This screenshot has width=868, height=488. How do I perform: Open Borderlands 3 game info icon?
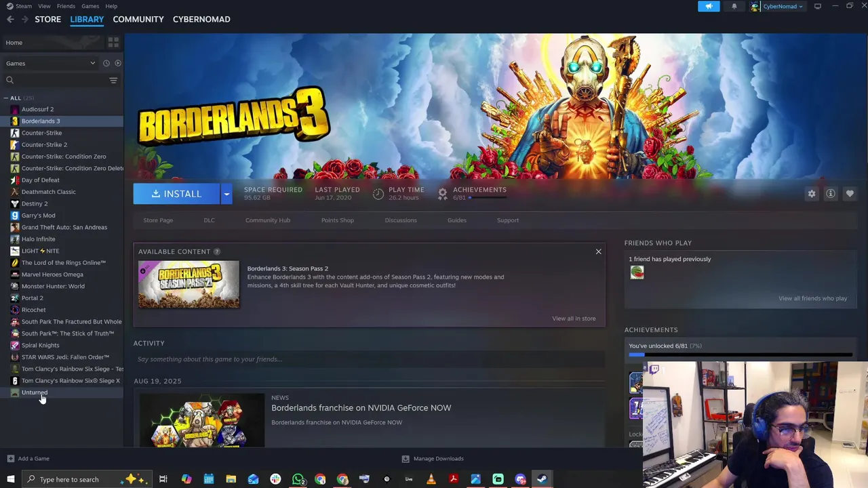coord(830,194)
